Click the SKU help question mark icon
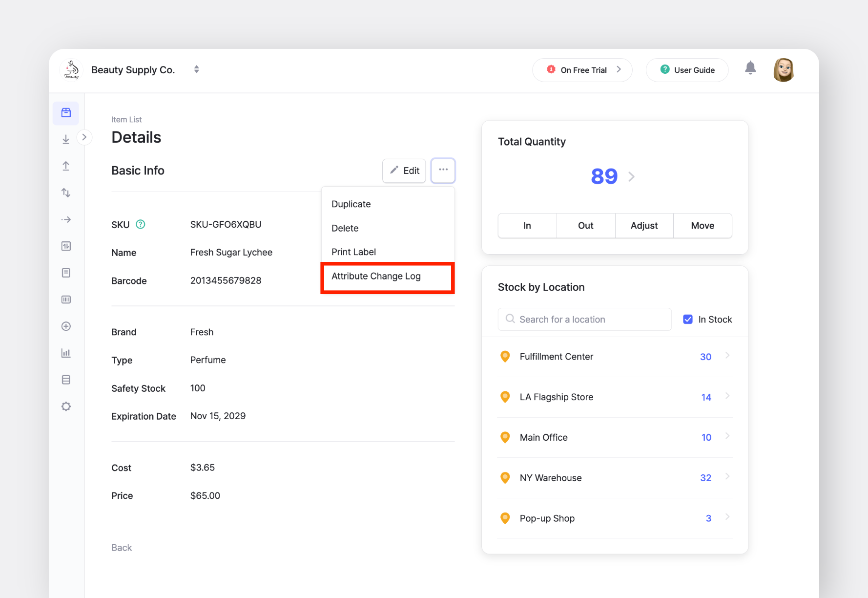Image resolution: width=868 pixels, height=598 pixels. tap(141, 224)
